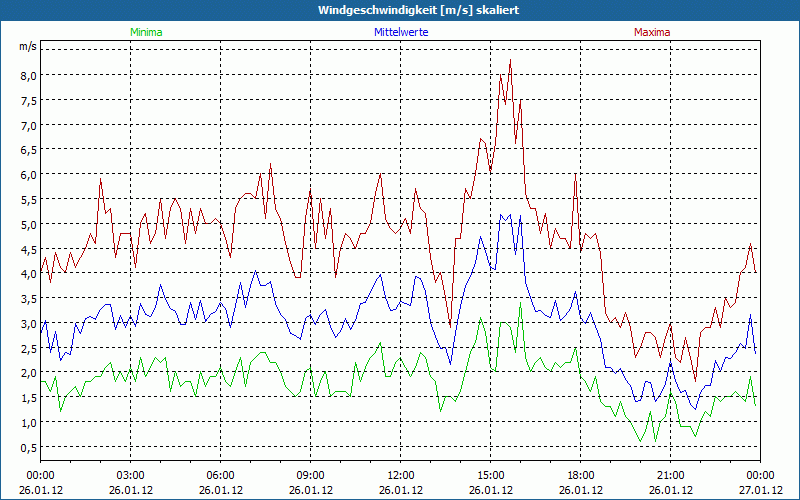Image resolution: width=800 pixels, height=500 pixels.
Task: Select the 06:00 time axis label
Action: pos(221,475)
